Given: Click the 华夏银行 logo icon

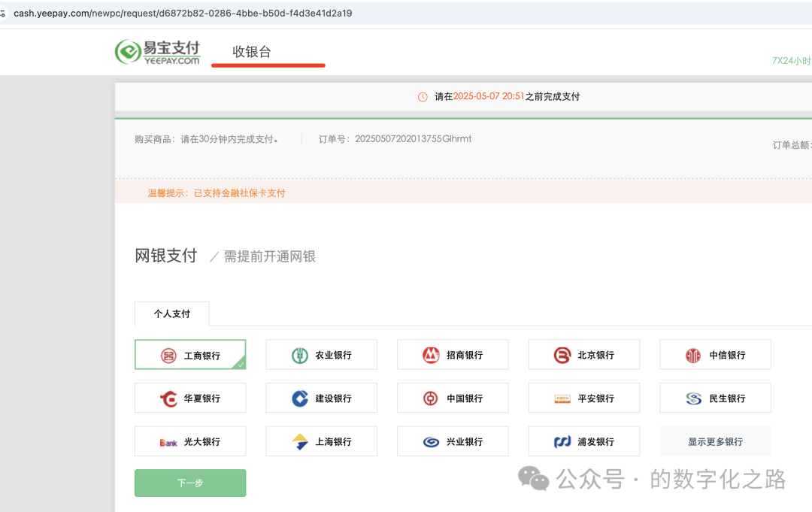Looking at the screenshot, I should tap(168, 398).
